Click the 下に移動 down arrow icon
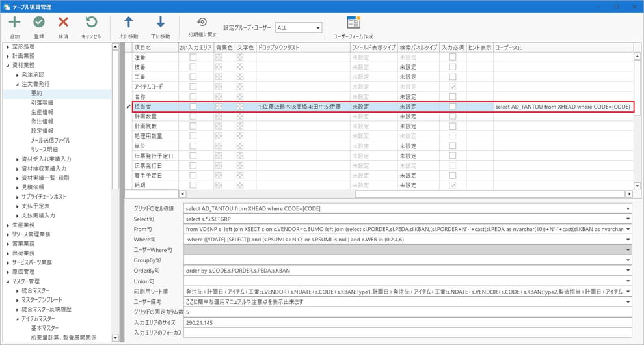This screenshot has width=644, height=345. [160, 23]
